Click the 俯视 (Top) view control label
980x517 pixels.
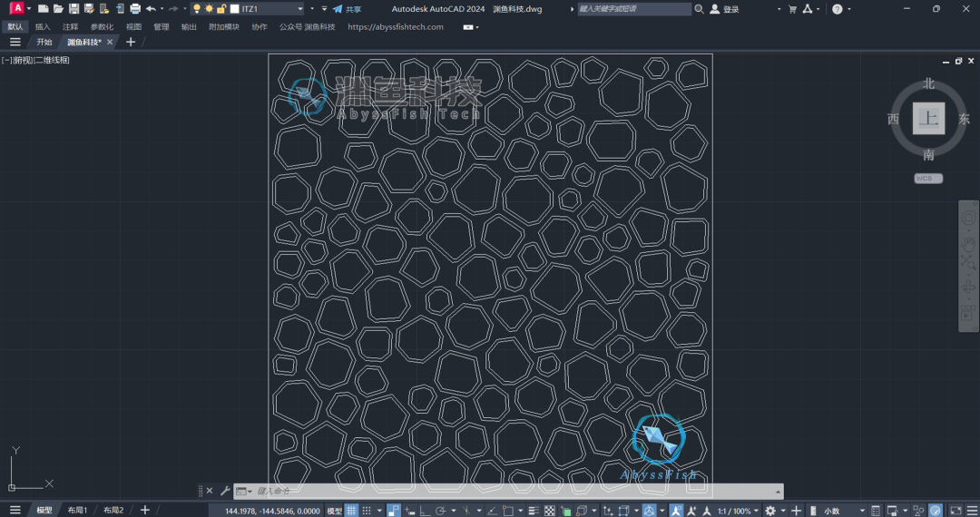point(23,60)
